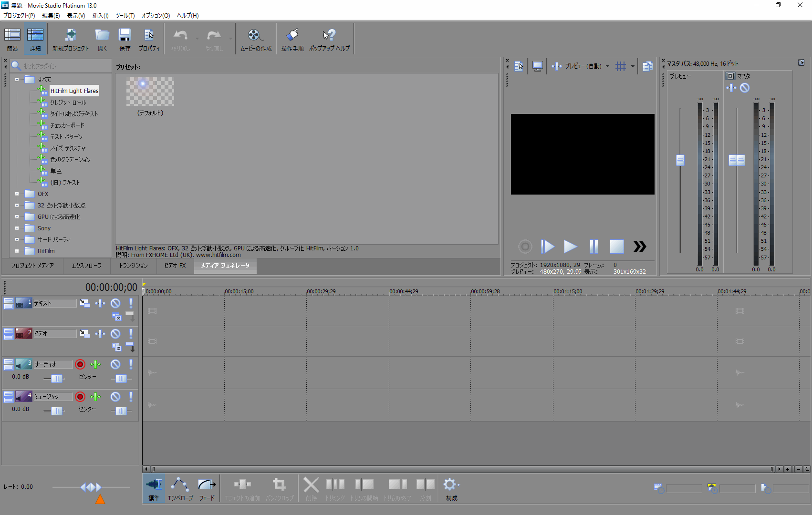The height and width of the screenshot is (515, 812).
Task: Mute the ビデオ track
Action: click(x=115, y=334)
